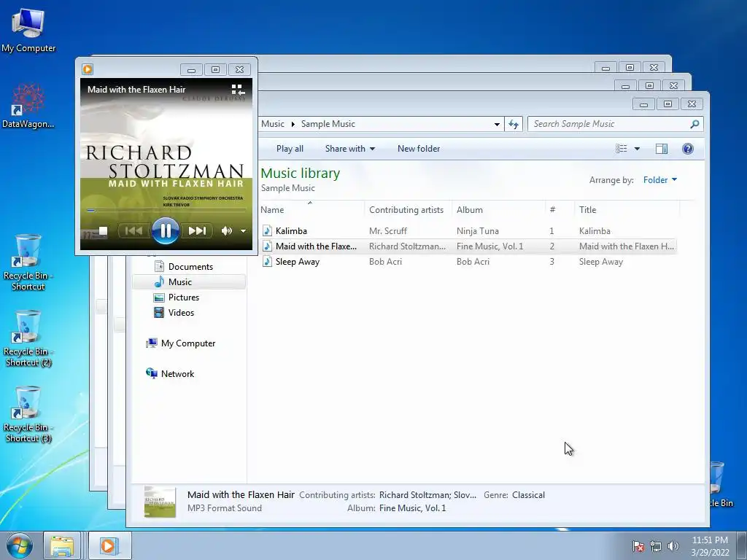This screenshot has width=747, height=560.
Task: Open Pictures in the navigation pane
Action: [183, 297]
